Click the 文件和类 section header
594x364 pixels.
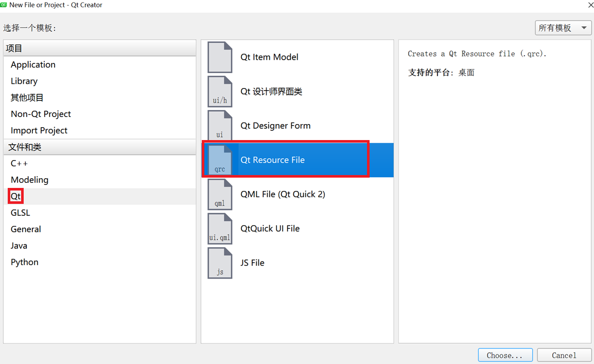coord(100,147)
